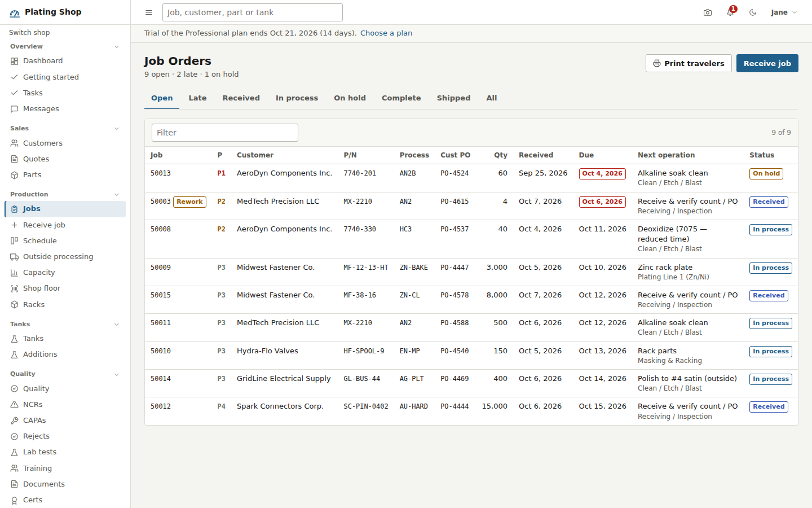Image resolution: width=812 pixels, height=508 pixels.
Task: Toggle the sidebar hamburger menu
Action: [149, 12]
